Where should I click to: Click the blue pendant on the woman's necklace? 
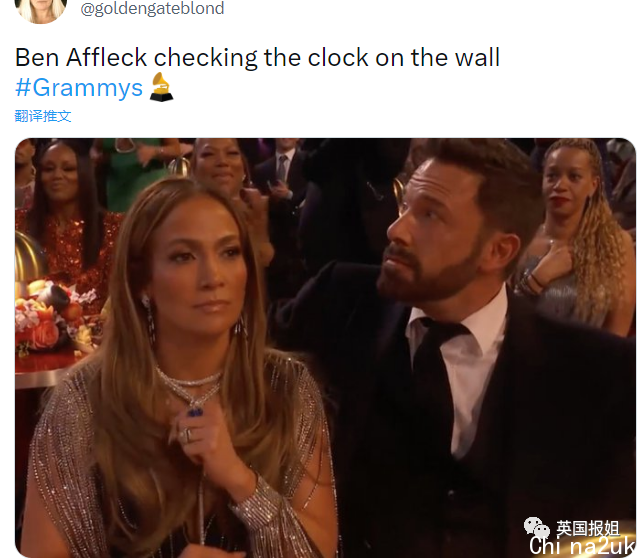[195, 410]
